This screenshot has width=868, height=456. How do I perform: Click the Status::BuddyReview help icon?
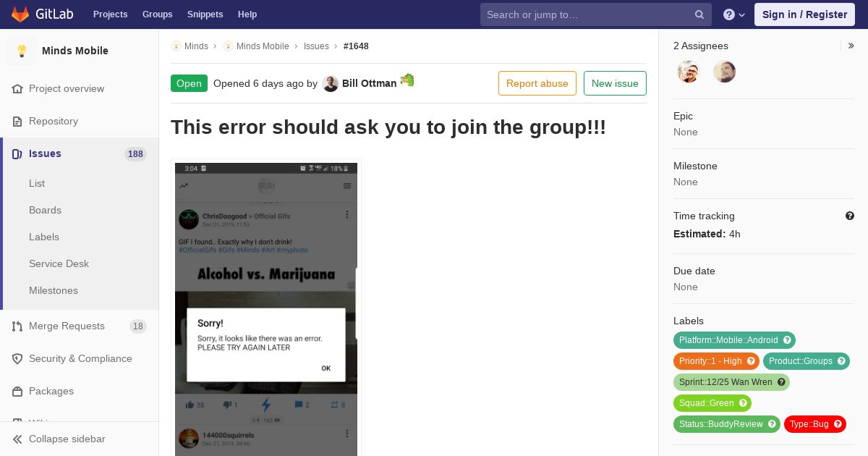(x=772, y=424)
